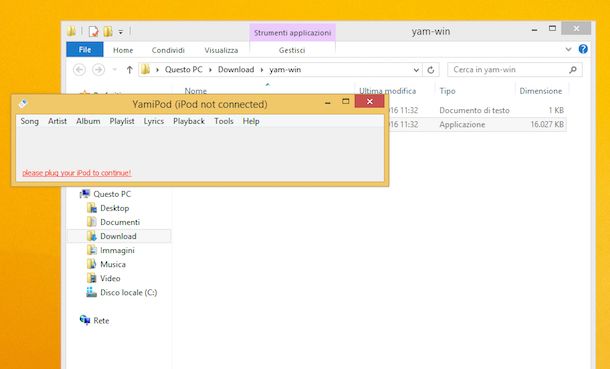Click the Disco locale drive icon
Viewport: 610px width, 369px height.
[91, 292]
